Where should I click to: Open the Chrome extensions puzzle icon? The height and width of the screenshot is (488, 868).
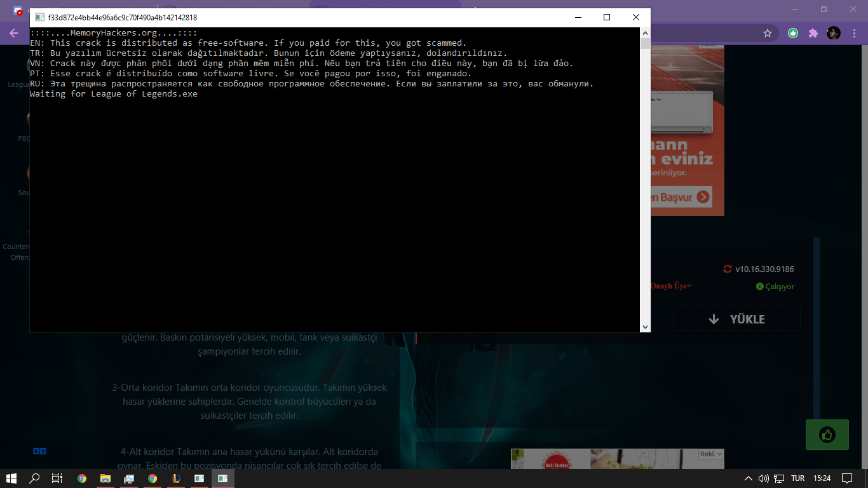coord(813,33)
